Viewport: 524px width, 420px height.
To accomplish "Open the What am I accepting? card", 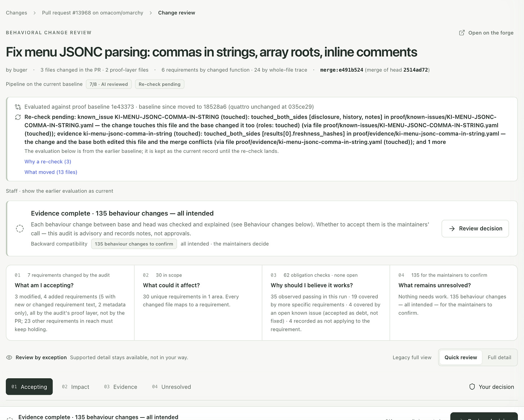I will click(70, 303).
